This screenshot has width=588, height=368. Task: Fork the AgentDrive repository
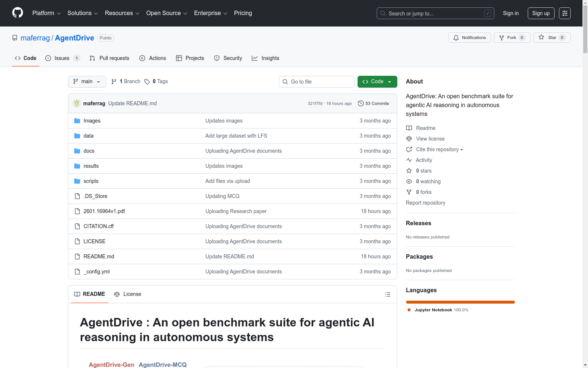(x=512, y=38)
